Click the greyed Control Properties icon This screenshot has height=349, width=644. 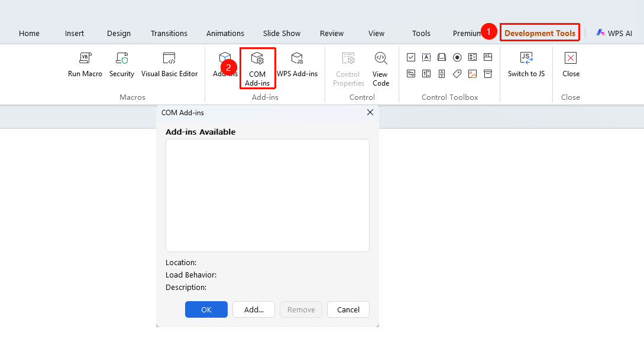(348, 58)
